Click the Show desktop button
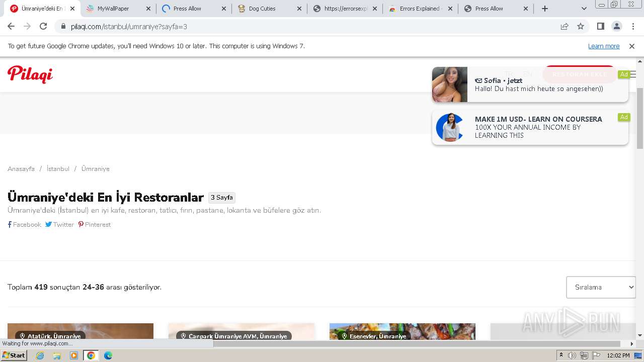The image size is (644, 362). point(639,355)
